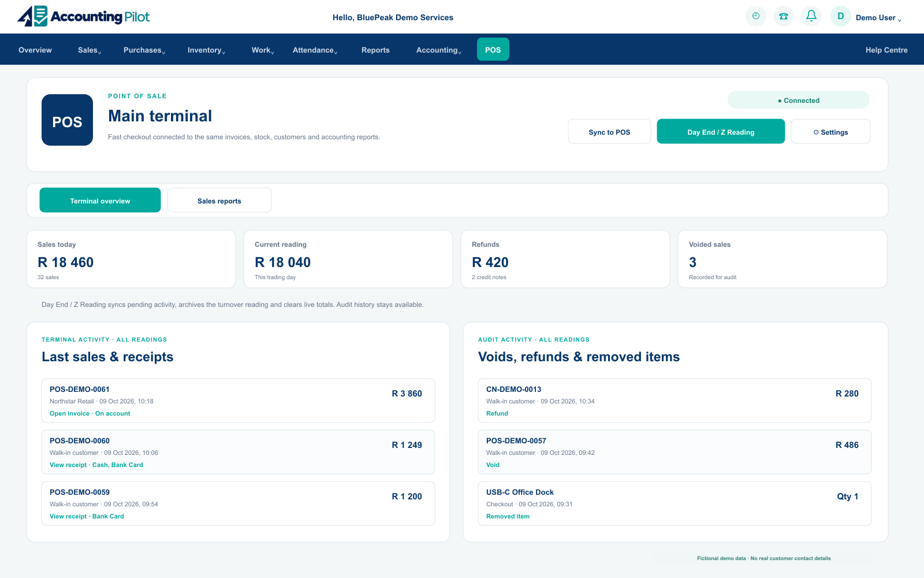Select the POS nav item
This screenshot has width=924, height=578.
[x=493, y=50]
